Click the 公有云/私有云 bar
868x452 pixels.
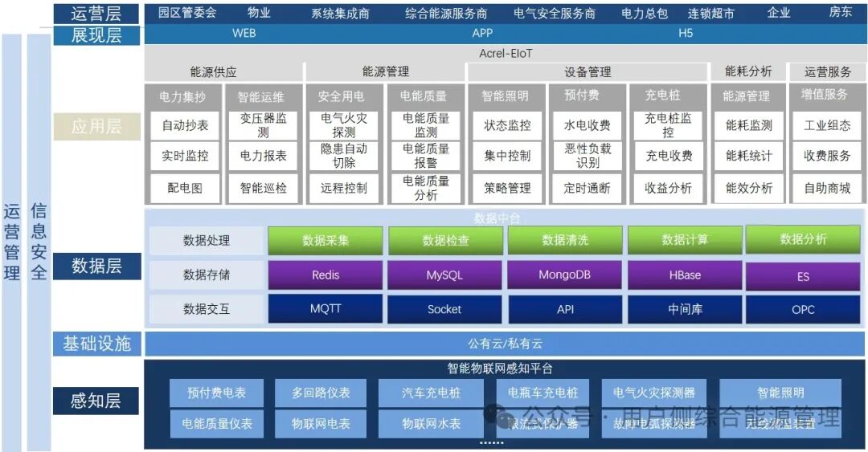(505, 344)
